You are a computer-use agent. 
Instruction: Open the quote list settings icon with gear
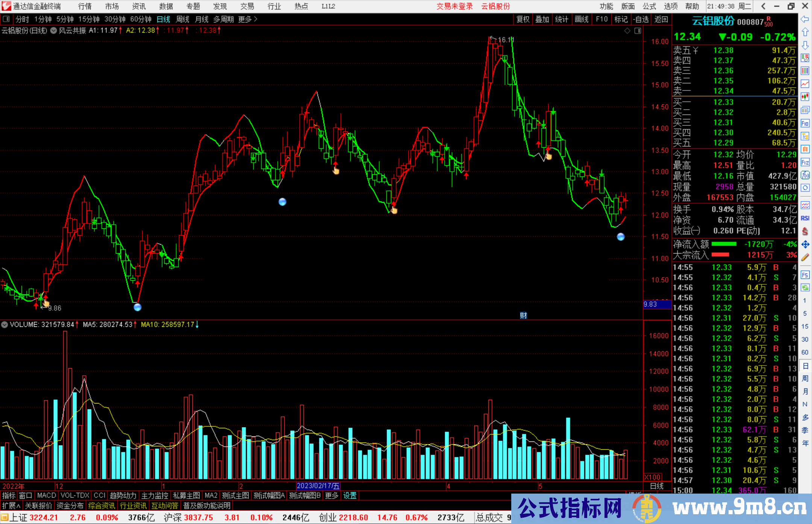pos(805,58)
